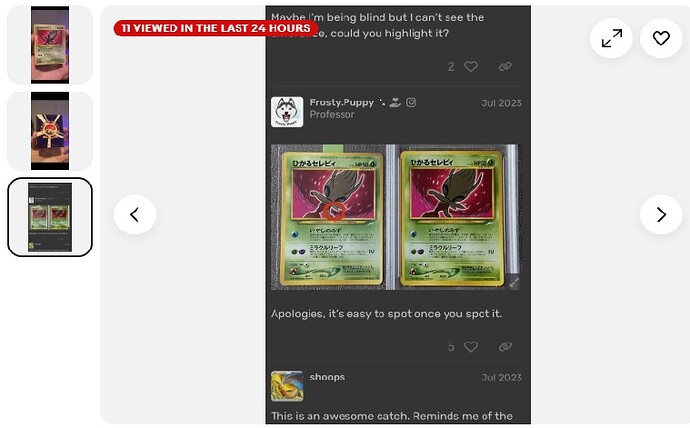Click the viewed in last 24 hours badge
The height and width of the screenshot is (428, 690).
pos(216,28)
